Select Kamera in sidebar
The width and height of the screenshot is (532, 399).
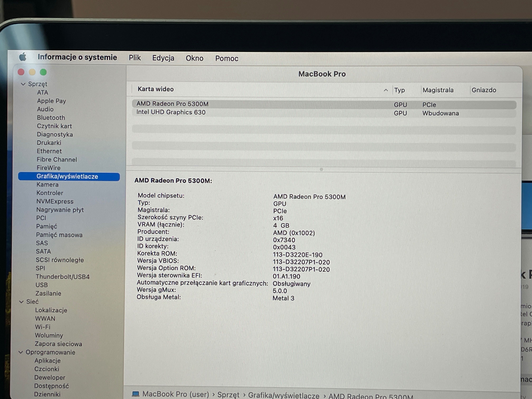pyautogui.click(x=47, y=184)
